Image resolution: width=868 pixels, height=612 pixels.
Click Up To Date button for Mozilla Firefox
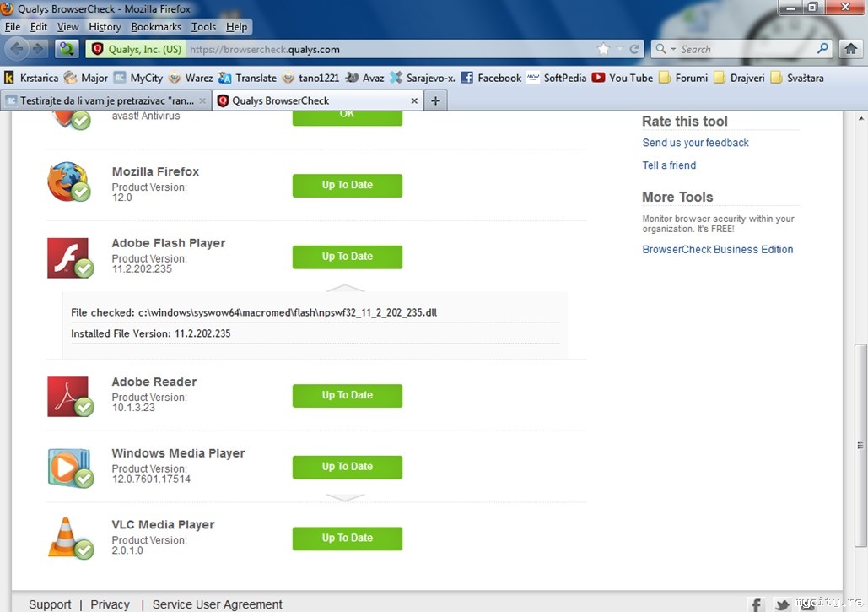click(x=347, y=185)
